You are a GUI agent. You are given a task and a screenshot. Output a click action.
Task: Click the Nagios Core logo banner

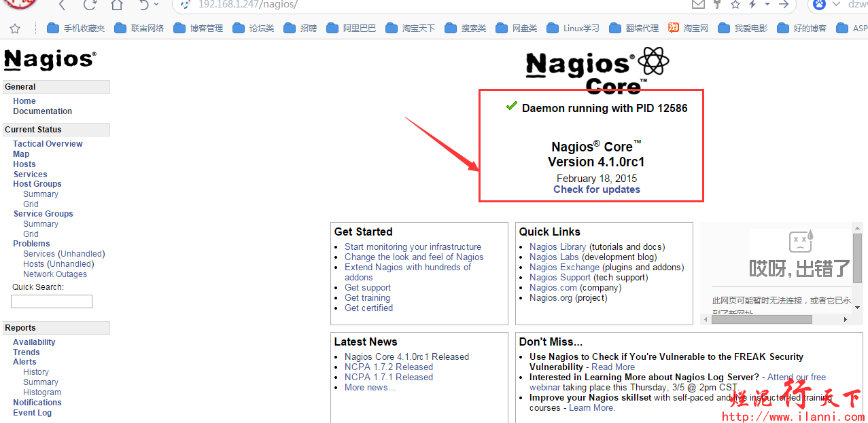(x=597, y=70)
